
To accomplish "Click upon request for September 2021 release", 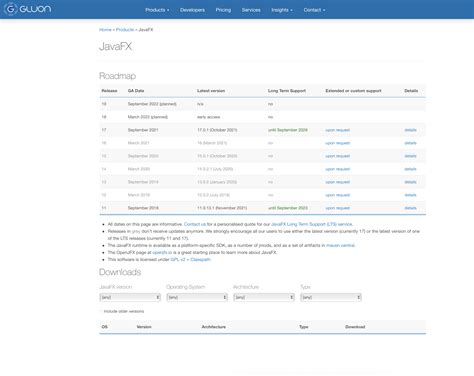I will (x=337, y=130).
